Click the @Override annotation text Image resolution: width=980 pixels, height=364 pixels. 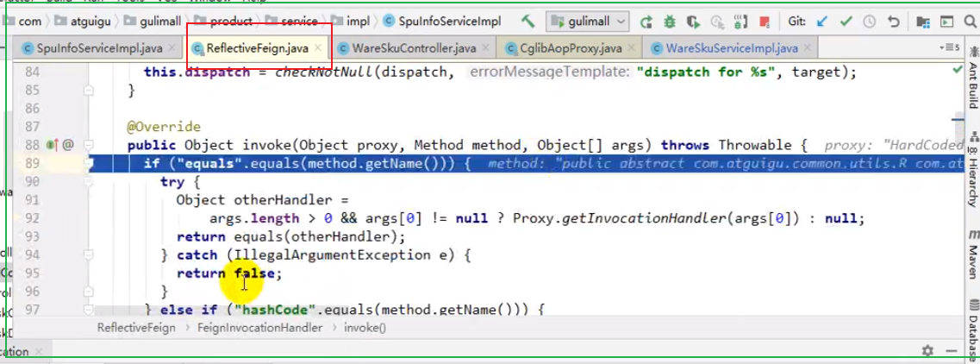click(165, 127)
